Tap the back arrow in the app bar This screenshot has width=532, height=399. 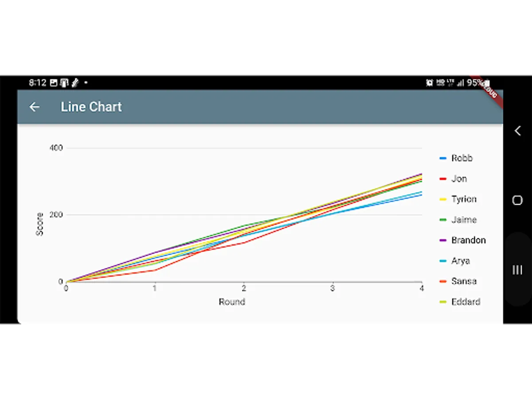click(34, 107)
